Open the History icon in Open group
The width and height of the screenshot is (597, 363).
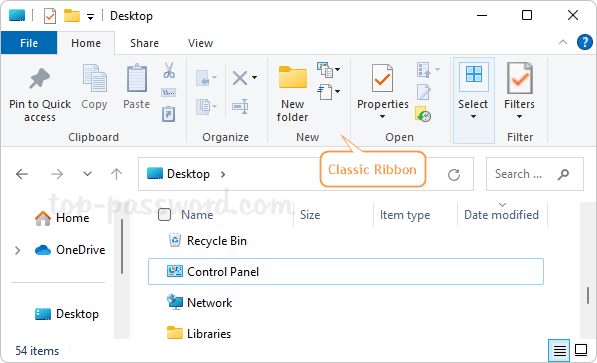click(423, 114)
